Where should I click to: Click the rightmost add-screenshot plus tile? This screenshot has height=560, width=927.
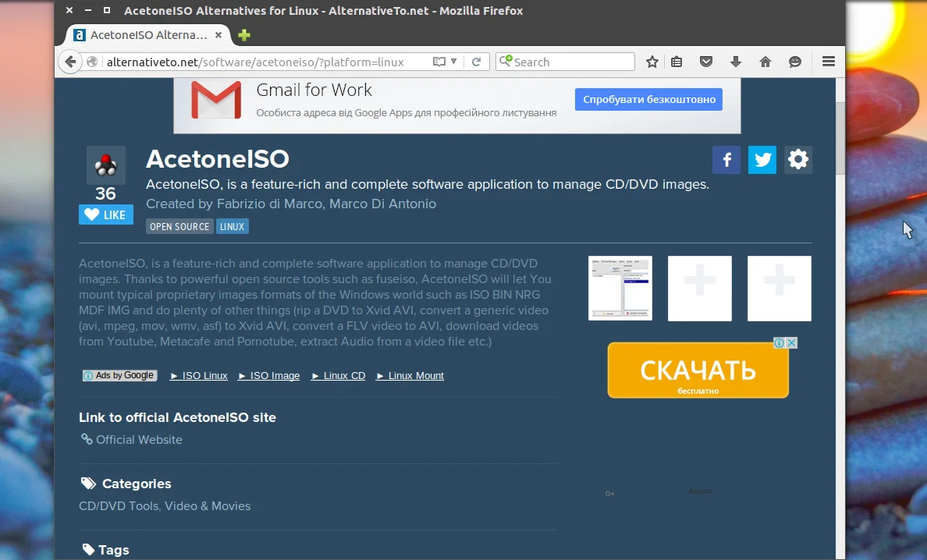pyautogui.click(x=780, y=289)
